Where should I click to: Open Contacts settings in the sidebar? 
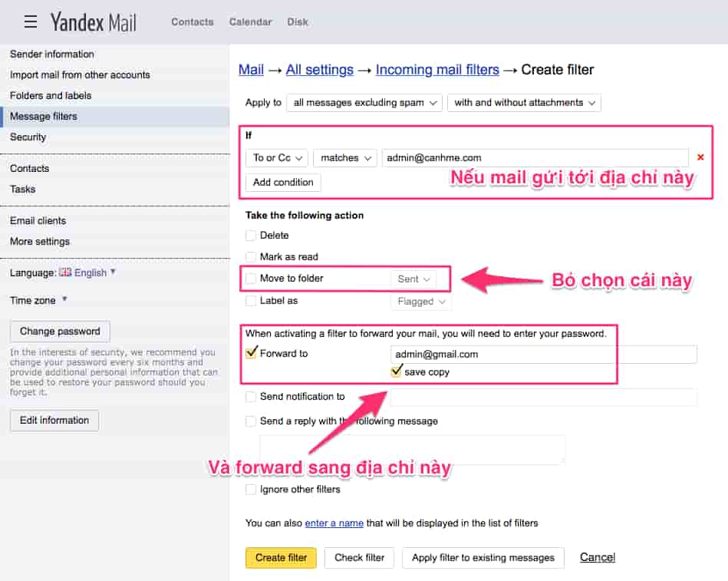[x=29, y=169]
